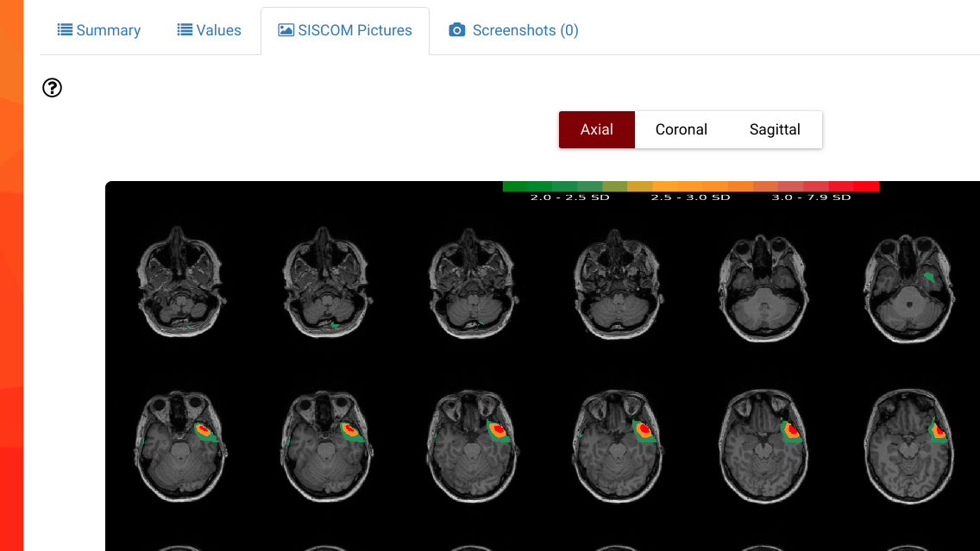Open the Values tab
980x551 pixels.
[x=209, y=29]
